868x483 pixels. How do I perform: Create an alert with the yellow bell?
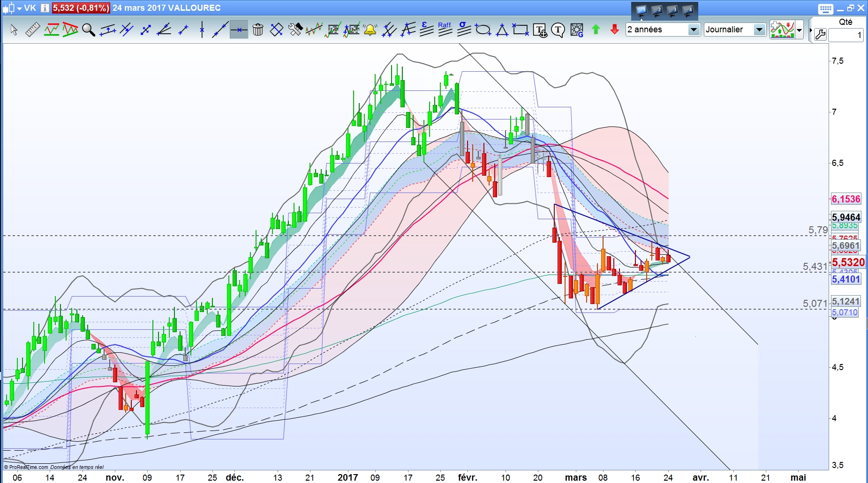[x=370, y=30]
